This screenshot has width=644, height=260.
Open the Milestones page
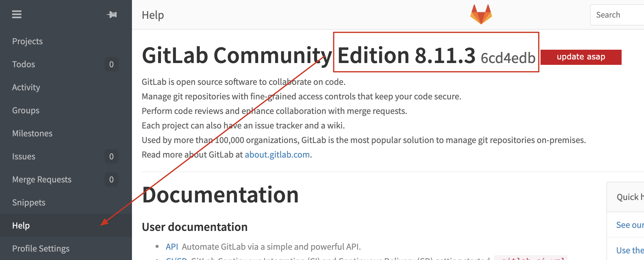[x=32, y=133]
